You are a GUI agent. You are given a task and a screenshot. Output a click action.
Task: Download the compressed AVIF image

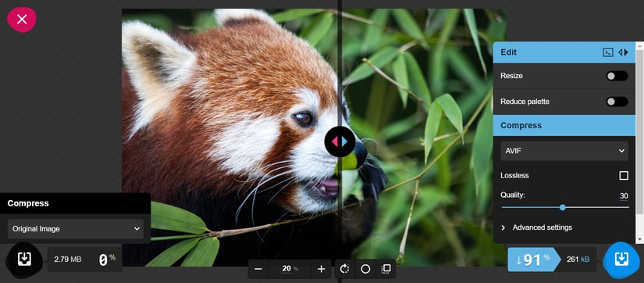click(x=621, y=259)
